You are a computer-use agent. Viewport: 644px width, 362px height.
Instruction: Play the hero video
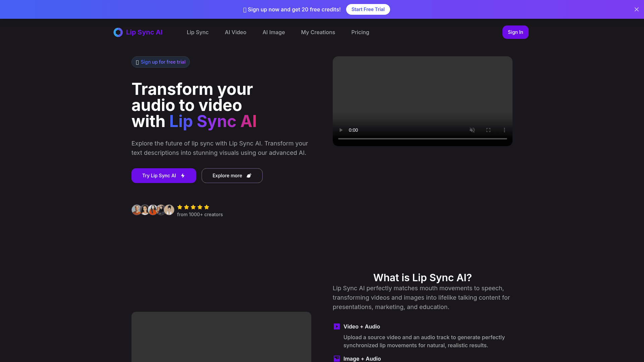[341, 130]
